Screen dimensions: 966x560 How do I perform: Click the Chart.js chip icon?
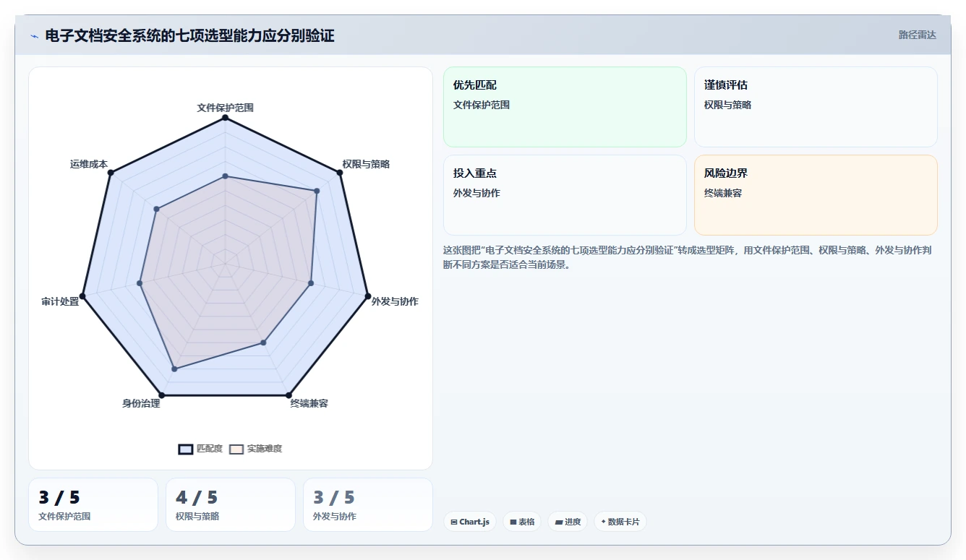(x=453, y=522)
